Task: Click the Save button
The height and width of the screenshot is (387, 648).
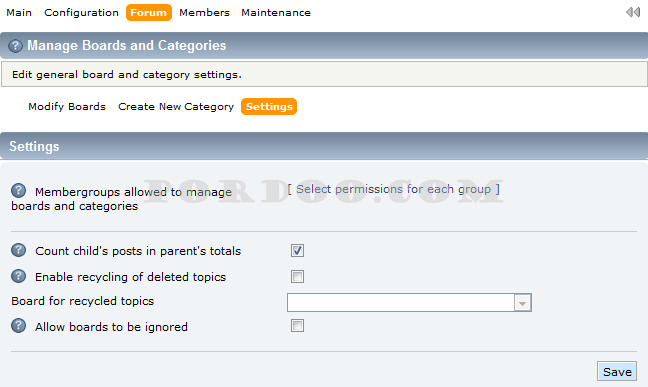Action: click(x=617, y=372)
